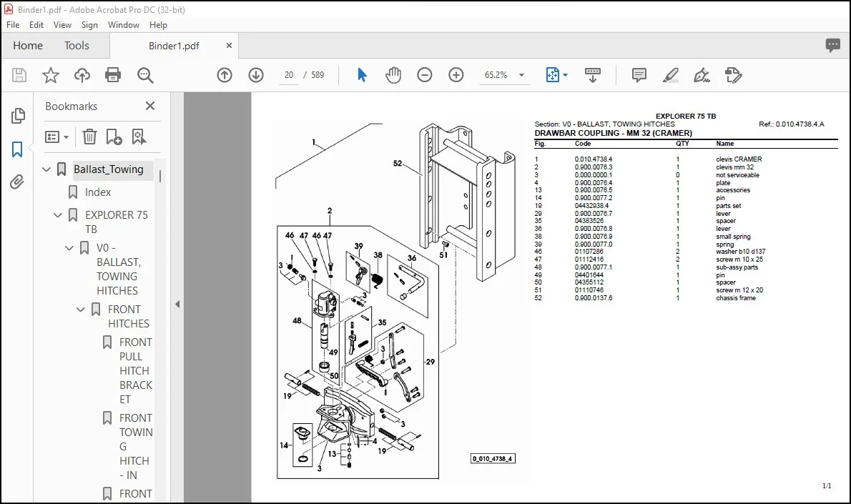Viewport: 851px width, 504px height.
Task: Click the find current bookmark icon
Action: (139, 137)
